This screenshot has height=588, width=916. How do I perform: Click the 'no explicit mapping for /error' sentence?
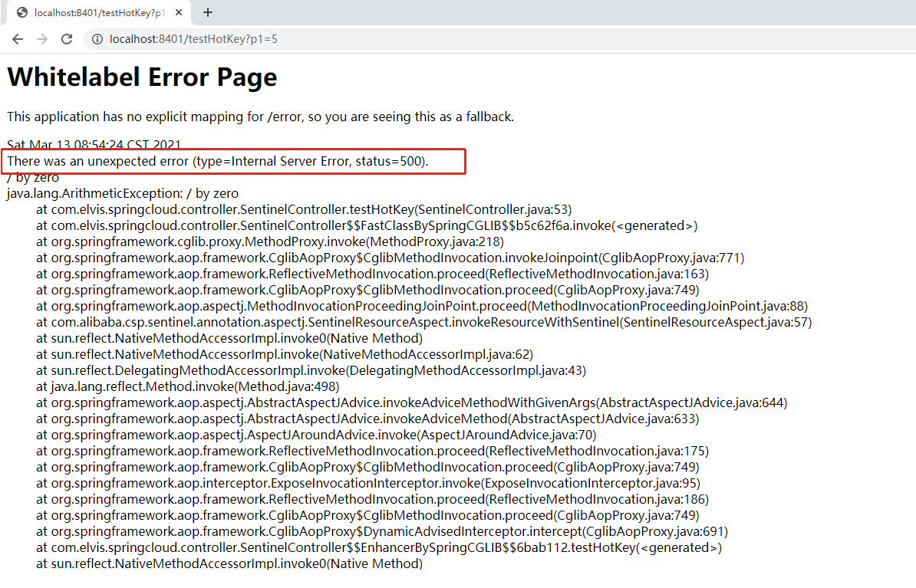pos(261,117)
